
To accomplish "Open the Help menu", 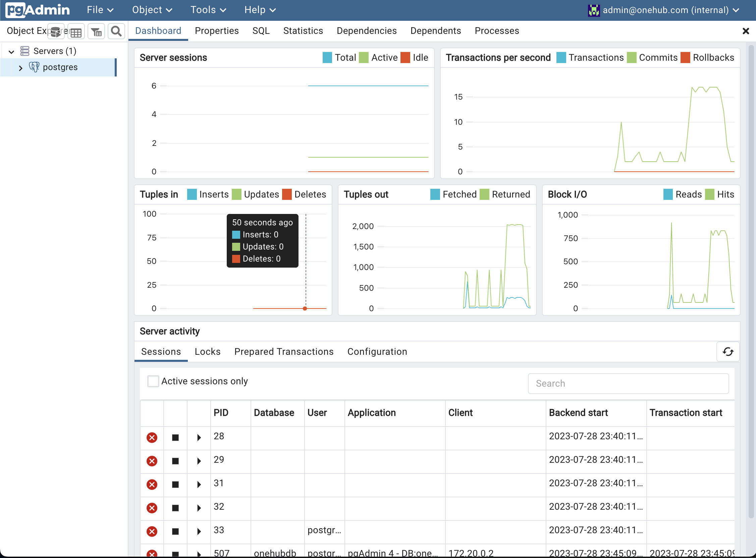I will pyautogui.click(x=260, y=10).
